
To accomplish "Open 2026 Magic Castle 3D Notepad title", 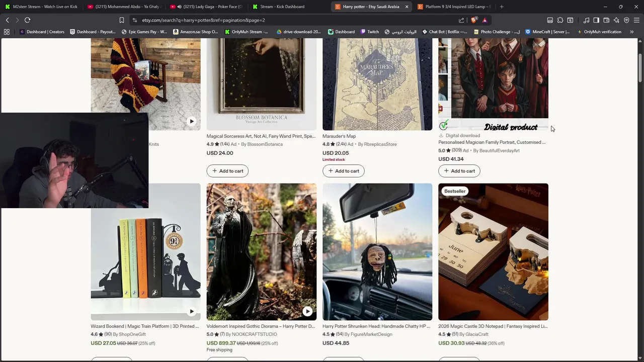I will (493, 326).
